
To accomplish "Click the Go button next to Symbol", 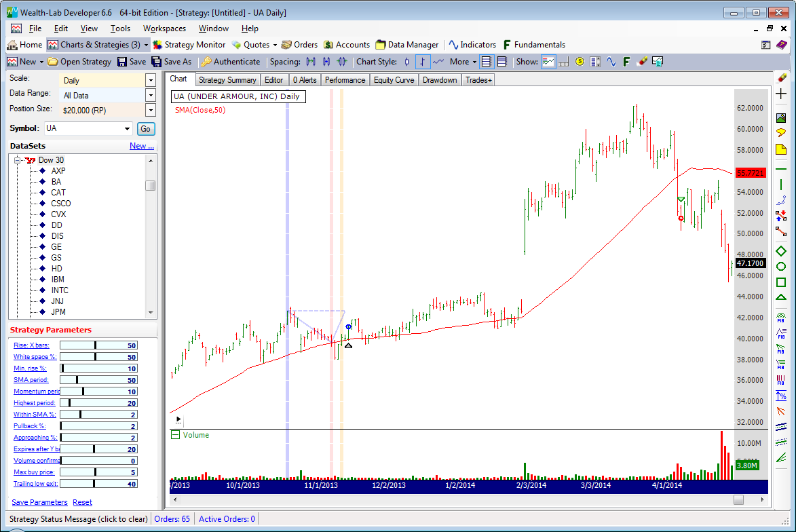I will pyautogui.click(x=145, y=129).
